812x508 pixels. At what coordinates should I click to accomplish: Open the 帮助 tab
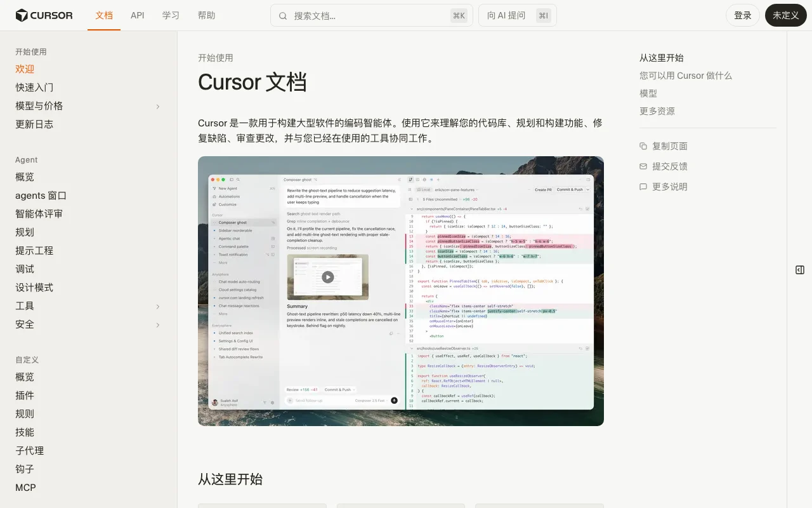coord(206,15)
